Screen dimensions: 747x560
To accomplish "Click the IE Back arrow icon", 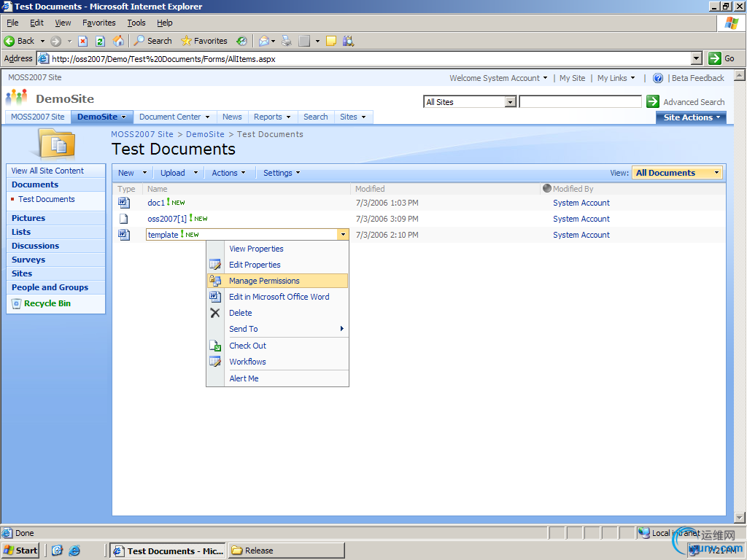I will [9, 41].
